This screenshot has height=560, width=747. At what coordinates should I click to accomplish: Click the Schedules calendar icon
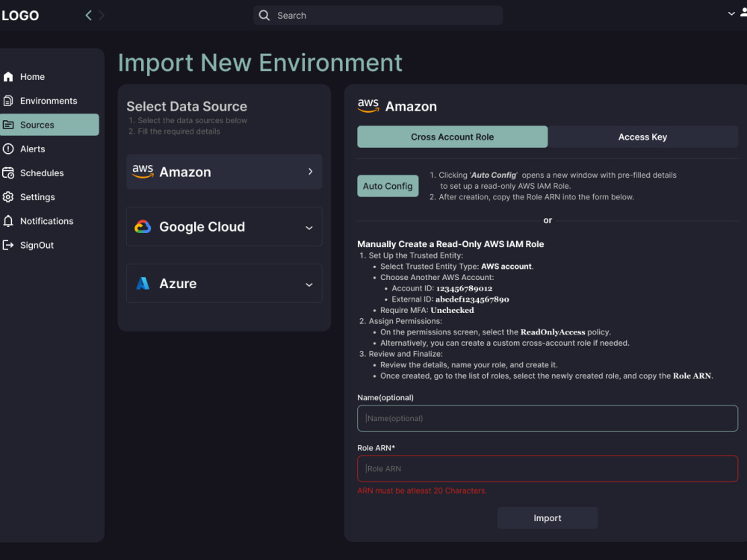pyautogui.click(x=8, y=173)
